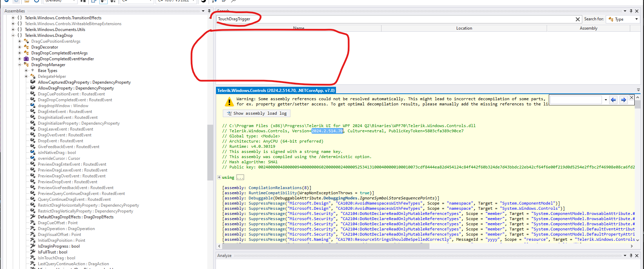Click the isInNativeDrag private field icon
The width and height of the screenshot is (644, 269).
(33, 153)
